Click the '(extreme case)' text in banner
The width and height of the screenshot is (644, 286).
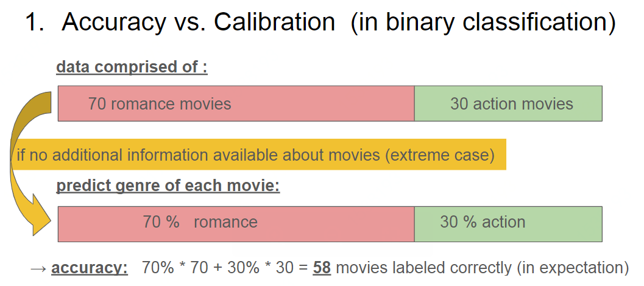[x=439, y=155]
